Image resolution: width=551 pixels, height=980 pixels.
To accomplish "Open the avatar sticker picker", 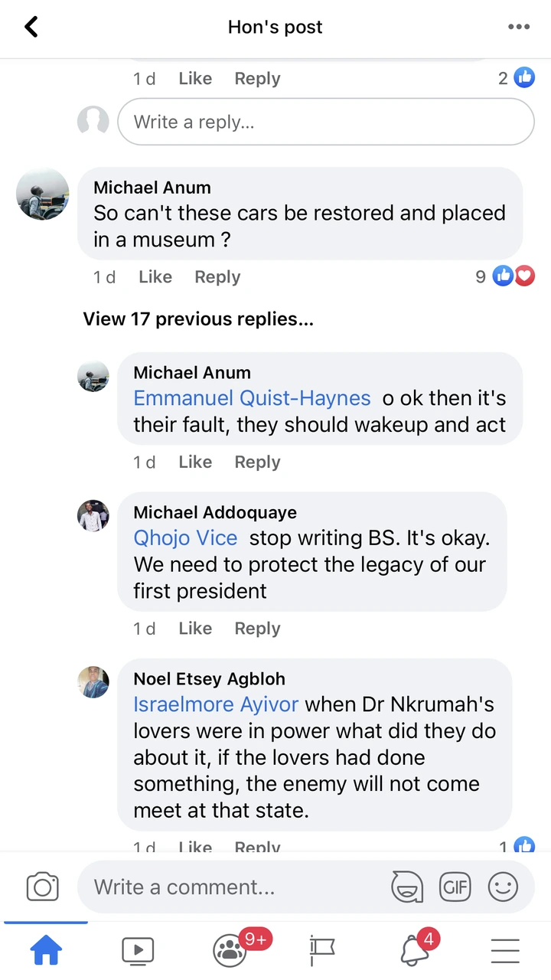I will click(407, 887).
